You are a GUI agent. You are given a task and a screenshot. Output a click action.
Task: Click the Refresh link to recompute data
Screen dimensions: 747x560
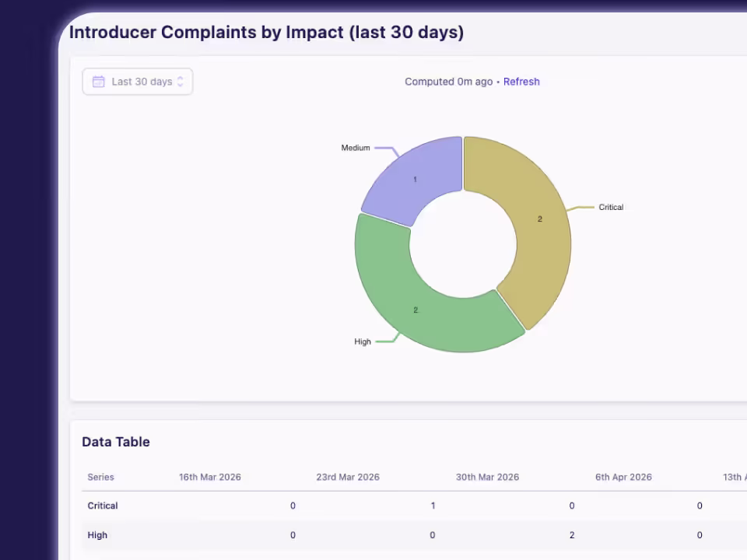click(521, 81)
